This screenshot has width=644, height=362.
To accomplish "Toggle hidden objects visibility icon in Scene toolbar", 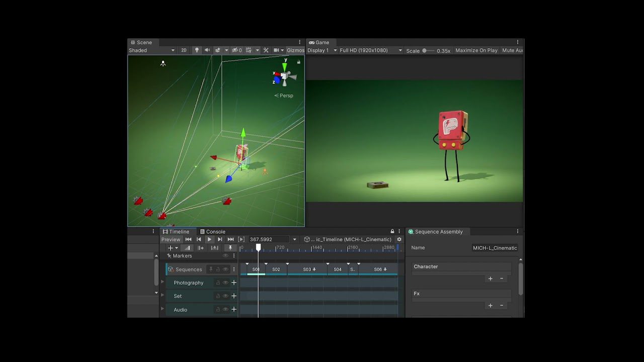I will click(x=236, y=50).
